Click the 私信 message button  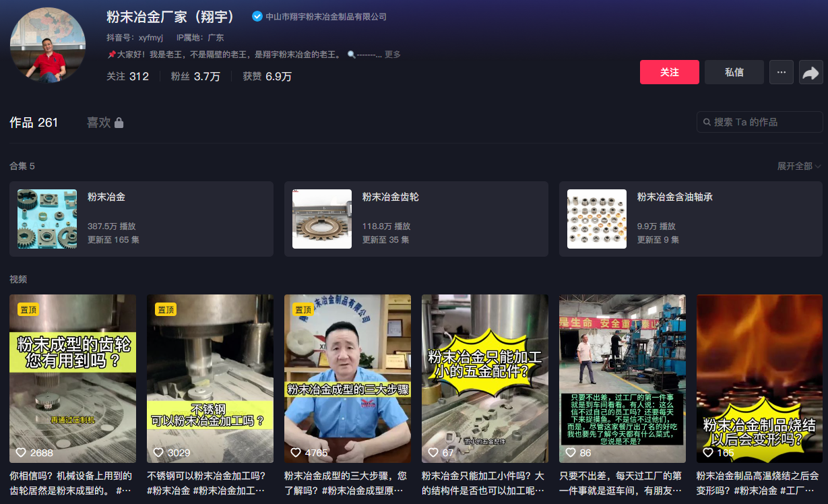pos(734,72)
